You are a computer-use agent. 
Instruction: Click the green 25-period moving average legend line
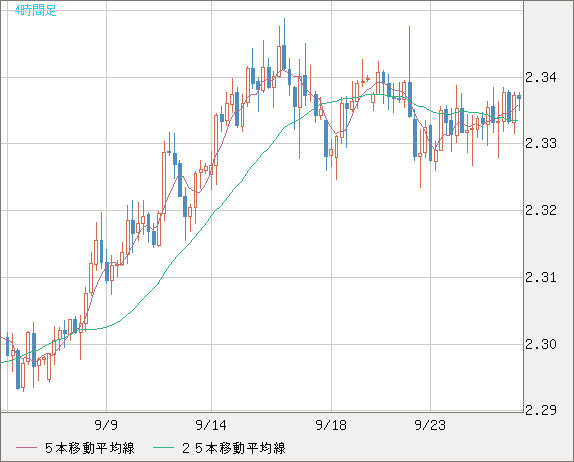(163, 448)
